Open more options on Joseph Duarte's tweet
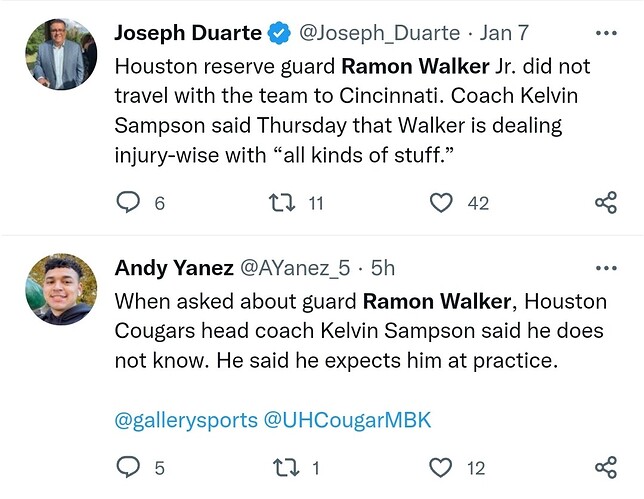The width and height of the screenshot is (644, 499). (x=606, y=33)
